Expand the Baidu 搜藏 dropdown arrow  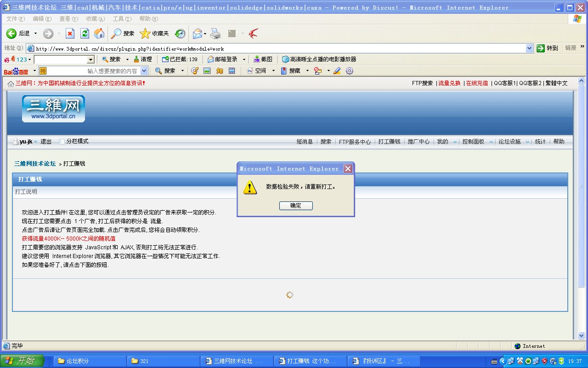point(307,71)
